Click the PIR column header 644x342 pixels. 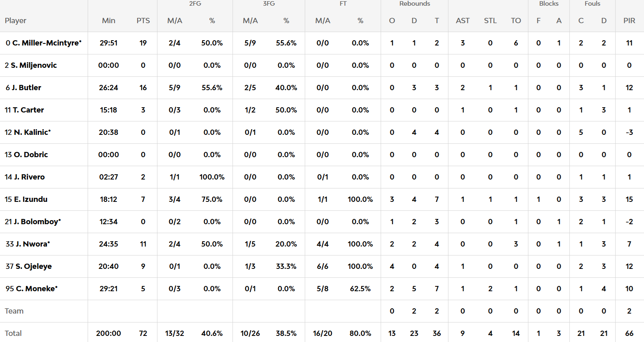[x=629, y=21]
